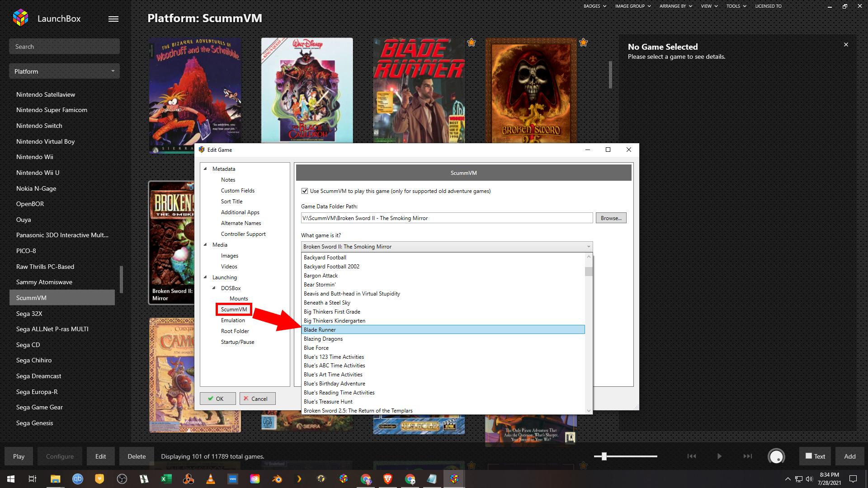Launch Brave browser from taskbar
868x488 pixels.
[388, 479]
